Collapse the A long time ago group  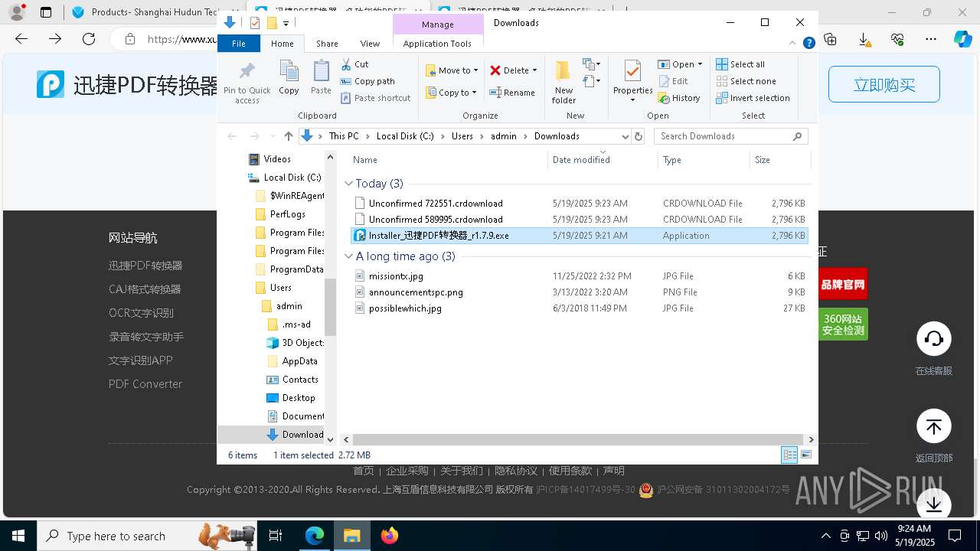coord(348,256)
